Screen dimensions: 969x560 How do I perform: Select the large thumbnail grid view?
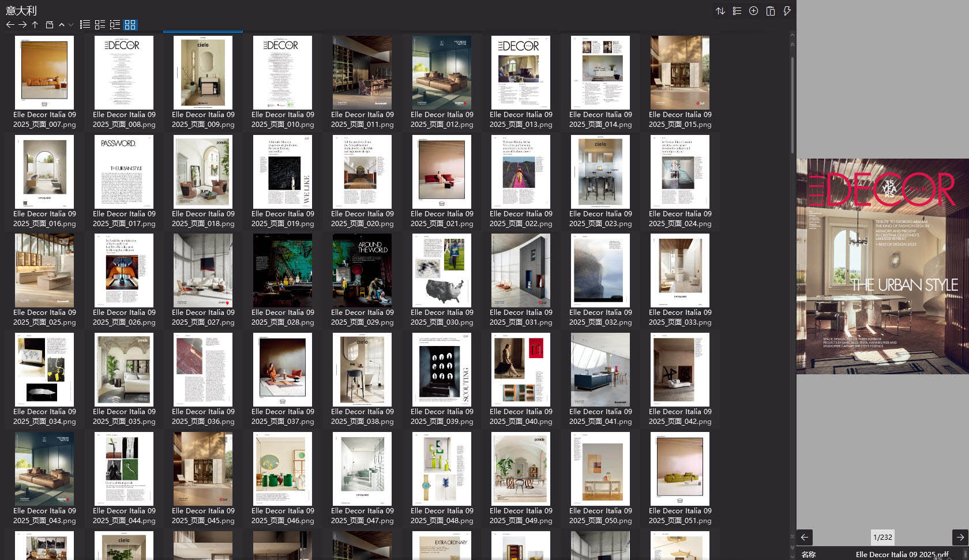(130, 25)
